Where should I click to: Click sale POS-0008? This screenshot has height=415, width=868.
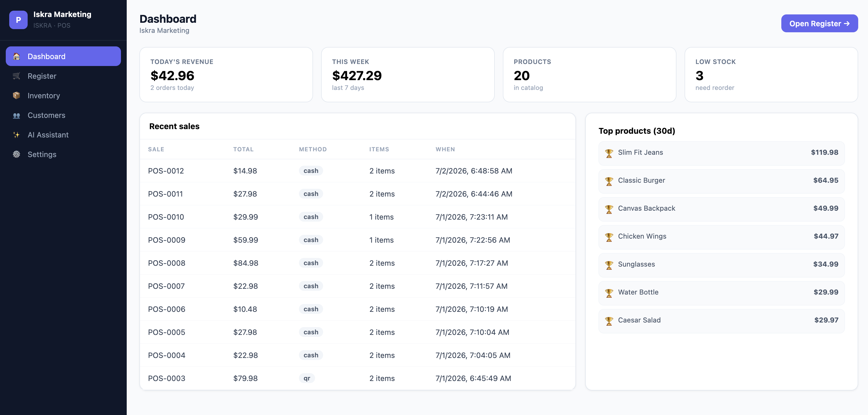coord(166,263)
